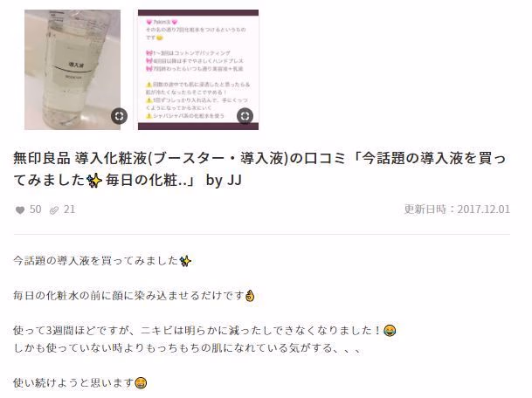Click the sparkle emoji in the review title
Image resolution: width=532 pixels, height=398 pixels.
(94, 181)
